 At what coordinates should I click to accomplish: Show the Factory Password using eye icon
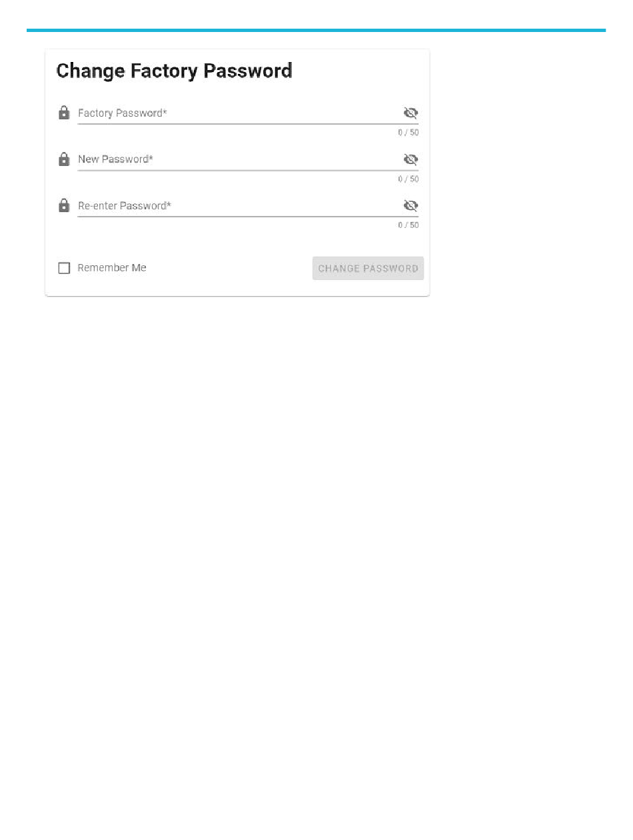click(410, 113)
